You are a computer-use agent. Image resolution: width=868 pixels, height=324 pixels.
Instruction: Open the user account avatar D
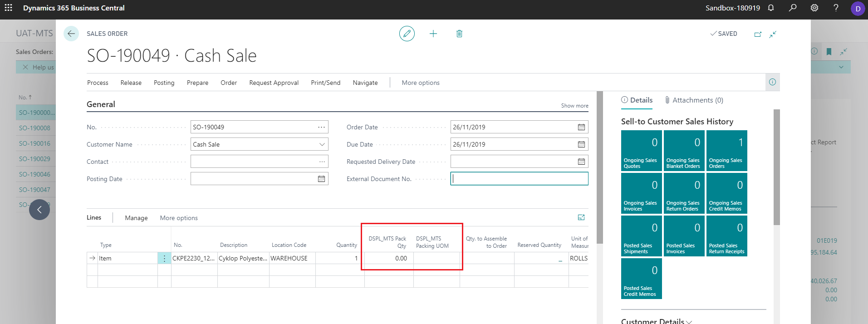(x=858, y=8)
